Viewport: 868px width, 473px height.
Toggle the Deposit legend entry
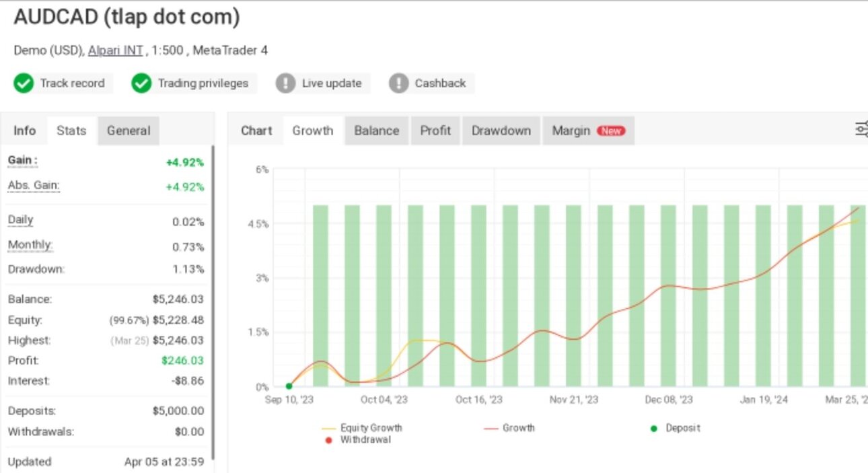point(675,428)
